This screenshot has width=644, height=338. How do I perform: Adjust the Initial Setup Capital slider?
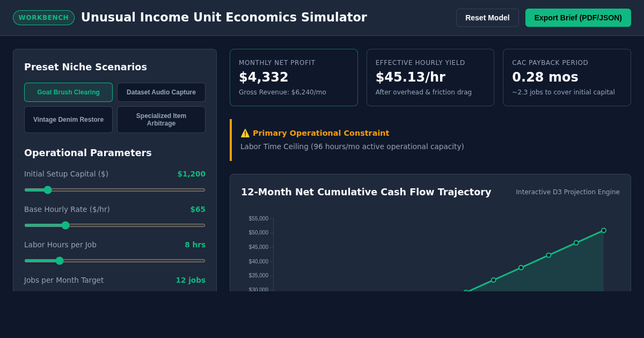click(x=115, y=190)
